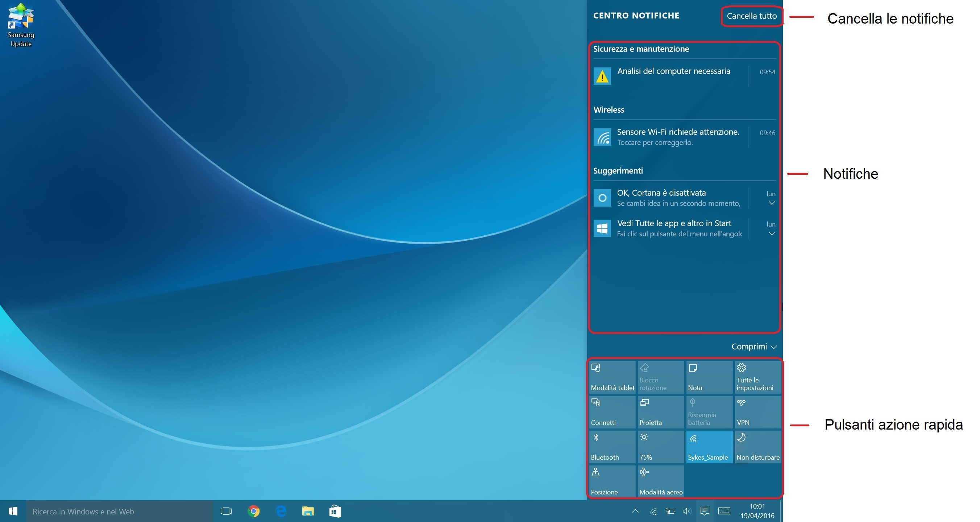Toggle Modalità aereo quick action

pos(661,482)
